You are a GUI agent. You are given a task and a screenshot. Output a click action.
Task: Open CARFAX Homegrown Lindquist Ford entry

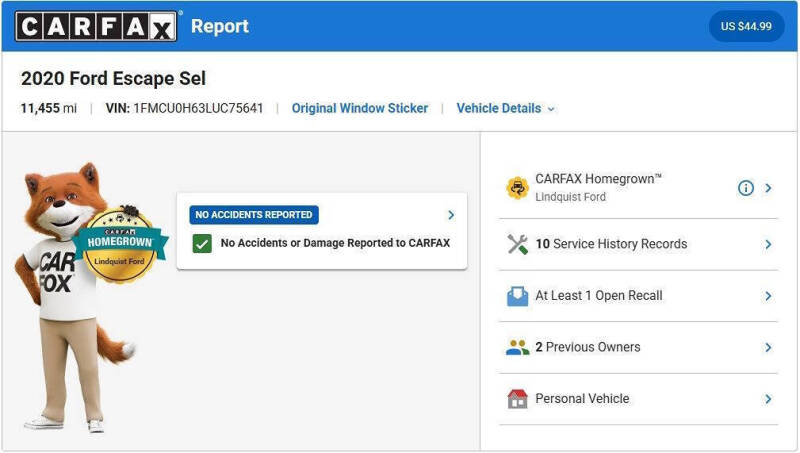638,188
